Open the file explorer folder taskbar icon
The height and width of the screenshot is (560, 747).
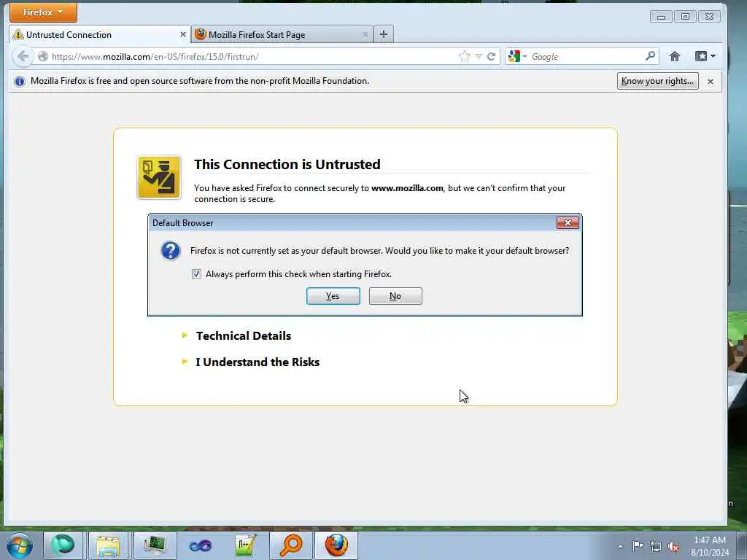(x=108, y=545)
